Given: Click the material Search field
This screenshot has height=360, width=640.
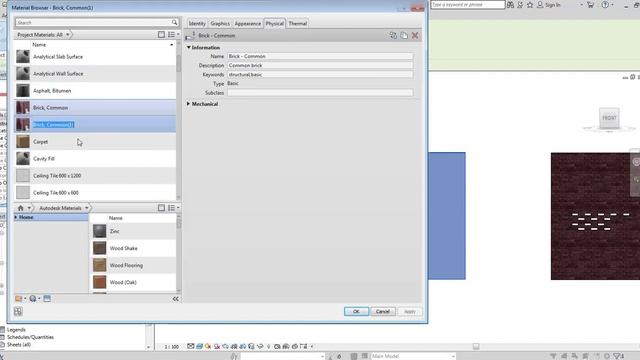Looking at the screenshot, I should tap(93, 22).
